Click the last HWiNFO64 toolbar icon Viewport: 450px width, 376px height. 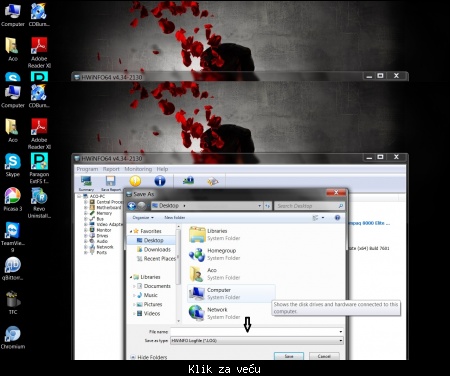tap(213, 181)
